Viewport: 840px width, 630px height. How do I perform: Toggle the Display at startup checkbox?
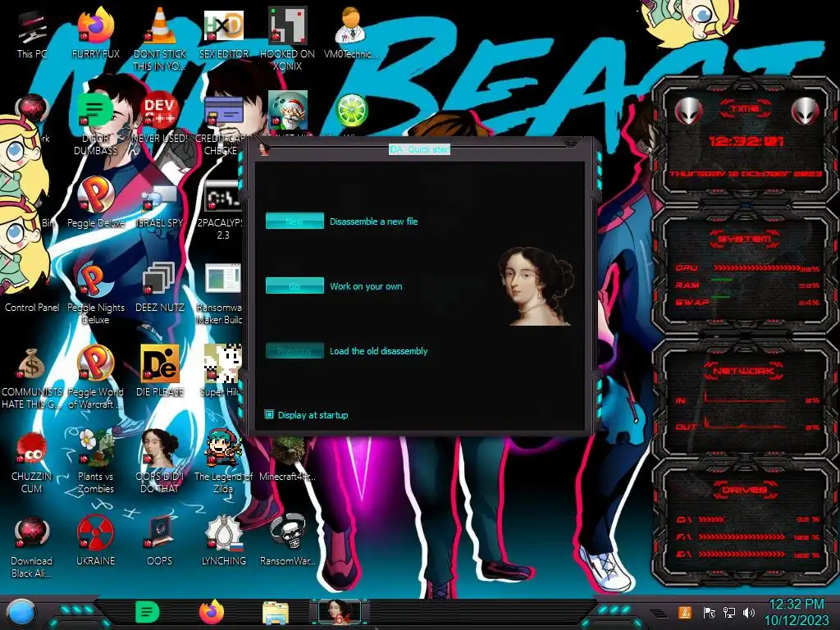point(269,414)
